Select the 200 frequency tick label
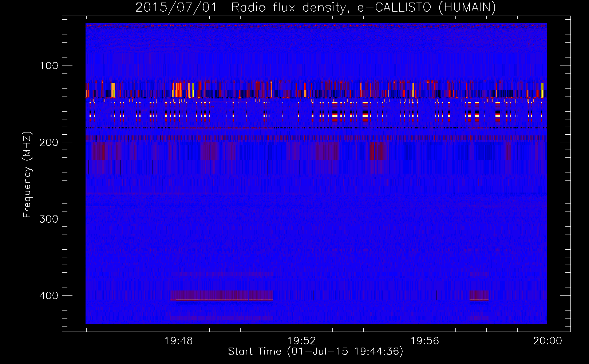Screen dimensions: 589x364 pos(49,142)
